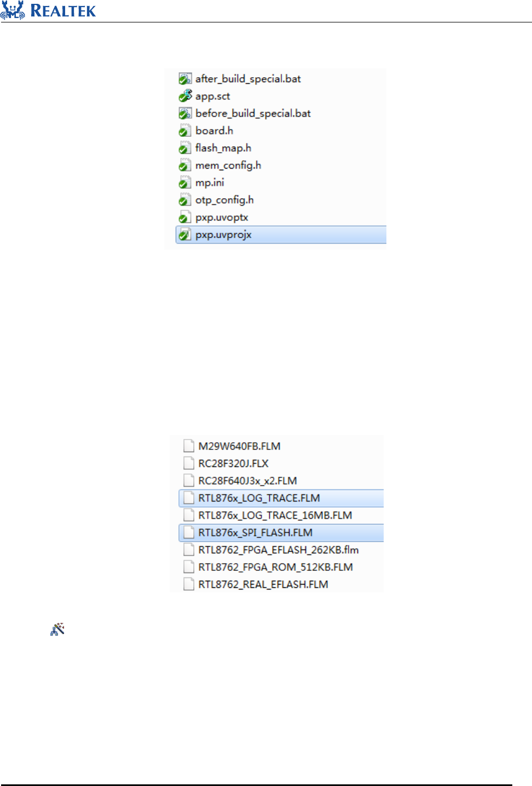Select the file name board.h
Screen dimensions: 532x786
coord(214,131)
